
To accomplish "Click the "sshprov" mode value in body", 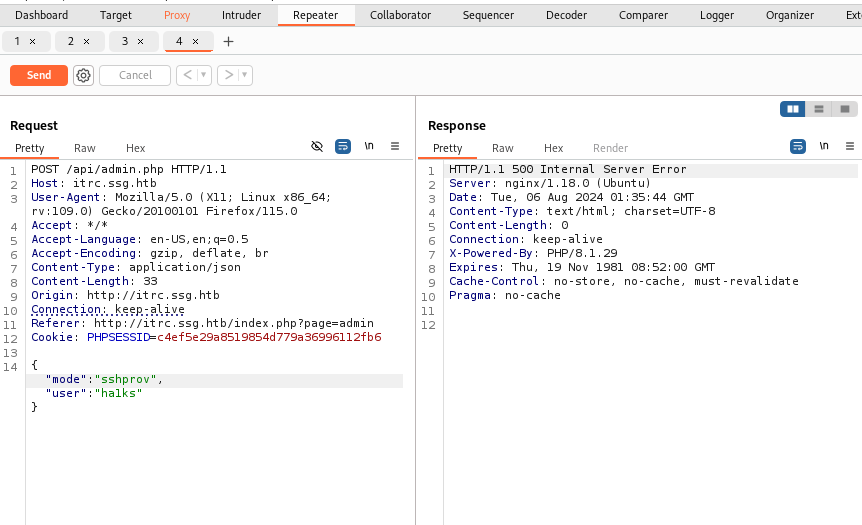I will tap(125, 379).
